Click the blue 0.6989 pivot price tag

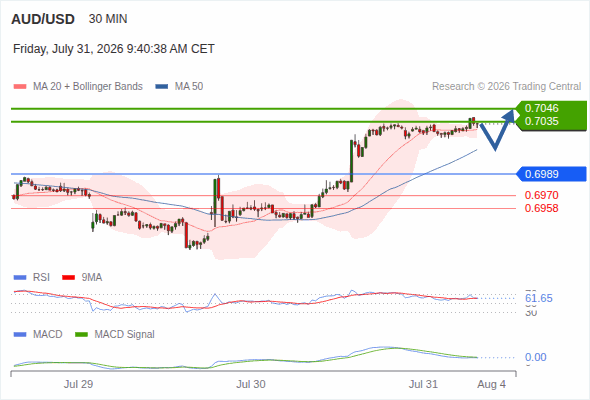[551, 174]
